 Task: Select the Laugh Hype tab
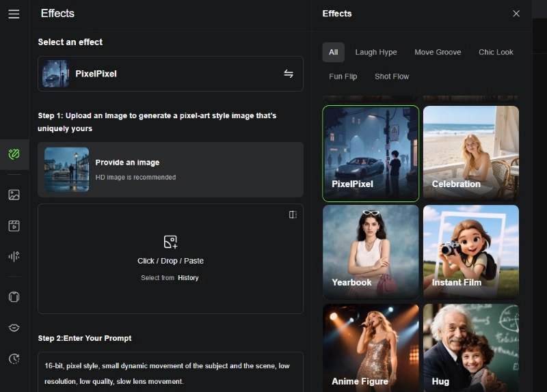376,53
